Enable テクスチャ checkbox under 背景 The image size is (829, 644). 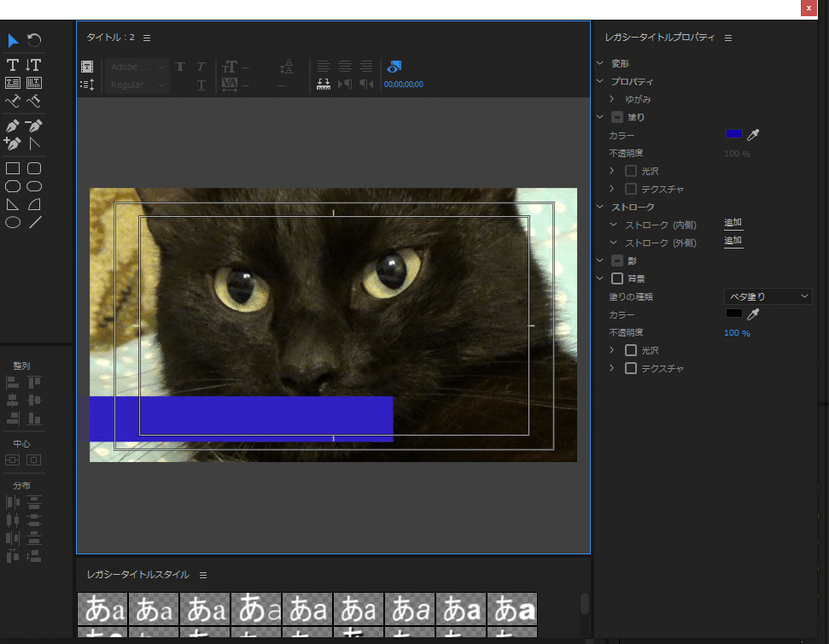pyautogui.click(x=631, y=368)
